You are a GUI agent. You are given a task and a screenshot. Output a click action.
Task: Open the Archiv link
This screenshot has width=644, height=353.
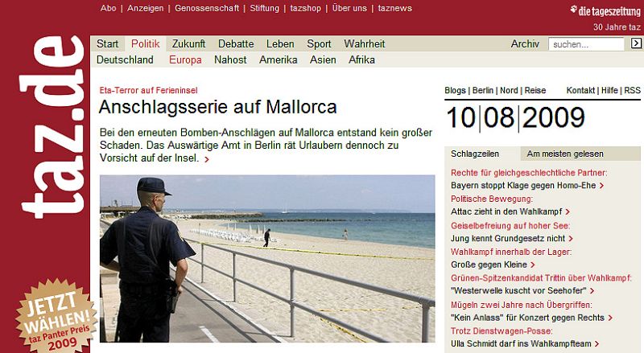pyautogui.click(x=525, y=43)
